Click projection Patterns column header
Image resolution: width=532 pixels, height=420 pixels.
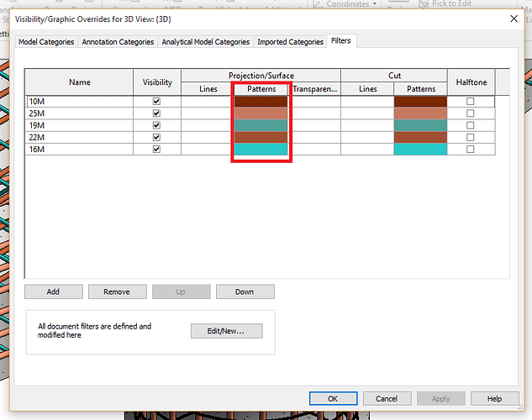tap(261, 89)
